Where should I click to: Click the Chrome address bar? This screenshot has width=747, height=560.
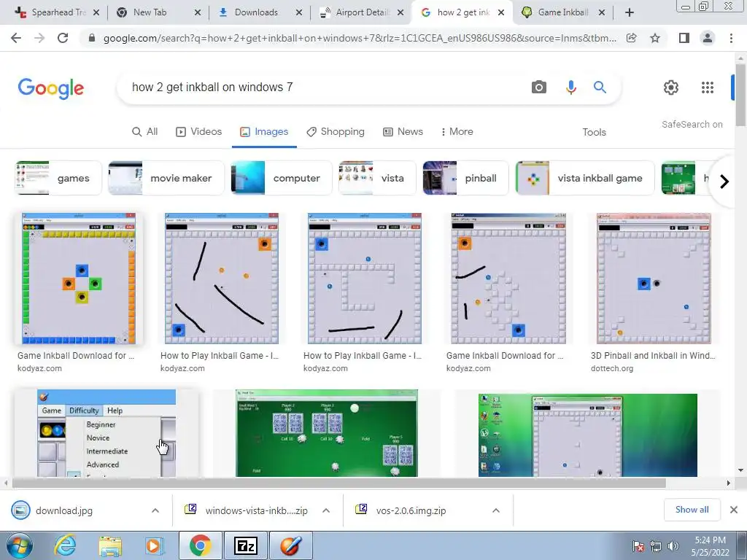coord(360,38)
